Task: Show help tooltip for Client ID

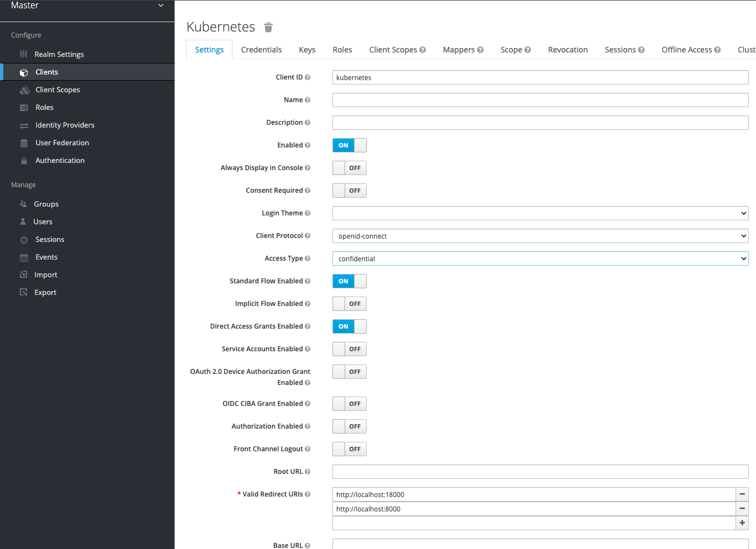Action: pyautogui.click(x=308, y=77)
